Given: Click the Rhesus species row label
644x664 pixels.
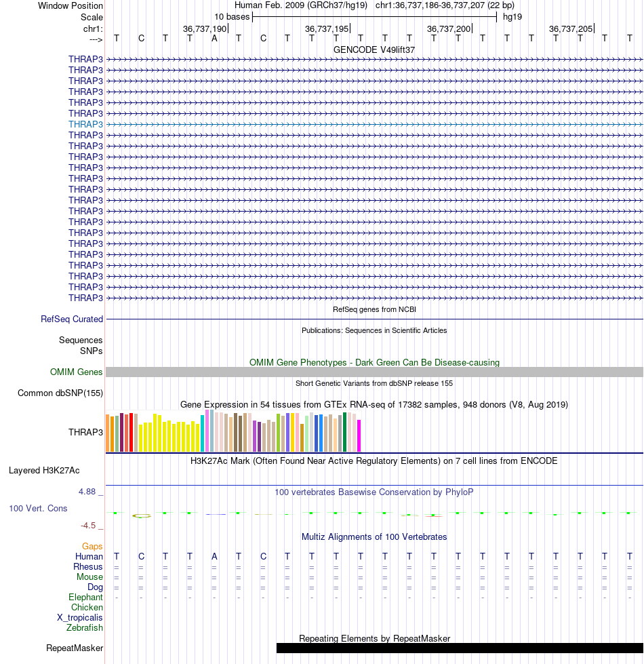Looking at the screenshot, I should tap(88, 566).
